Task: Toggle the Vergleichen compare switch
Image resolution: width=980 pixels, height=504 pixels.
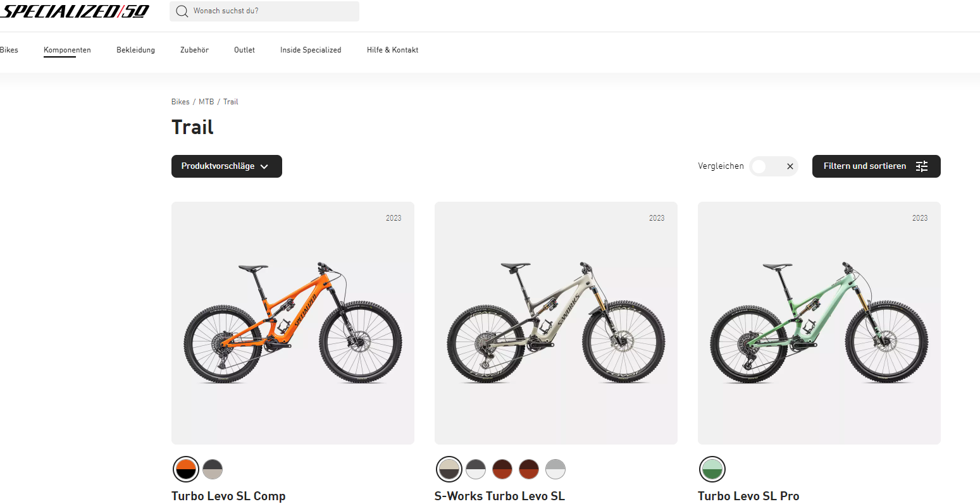Action: (773, 166)
